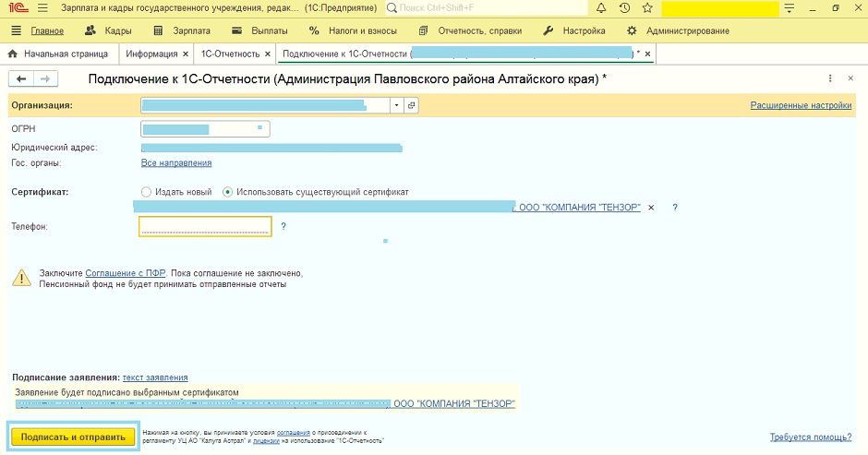The width and height of the screenshot is (868, 455).
Task: Click the warning triangle icon
Action: click(x=21, y=278)
